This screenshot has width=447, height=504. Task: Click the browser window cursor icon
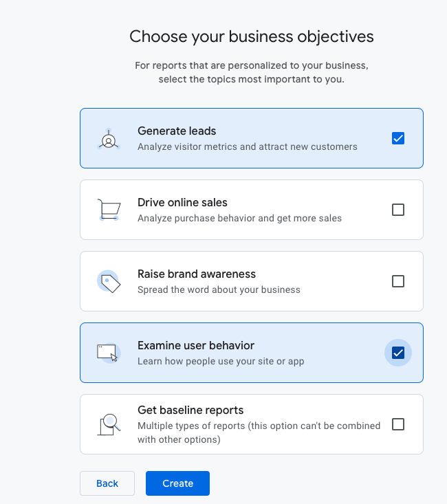coord(109,353)
